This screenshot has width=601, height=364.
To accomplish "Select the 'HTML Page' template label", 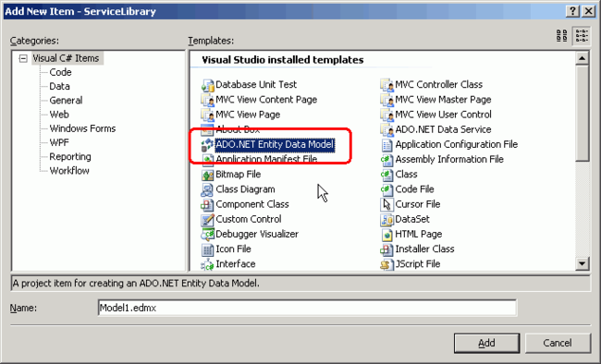I will coord(419,234).
